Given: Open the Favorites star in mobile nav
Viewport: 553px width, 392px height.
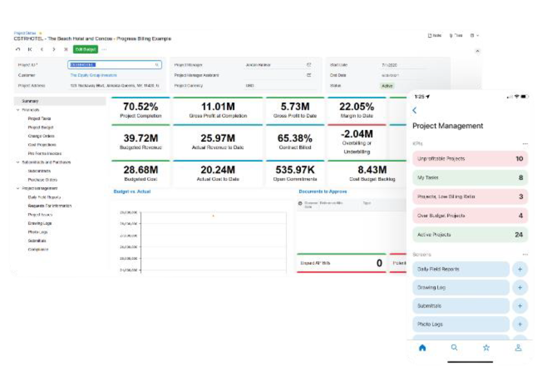Looking at the screenshot, I should coord(486,348).
